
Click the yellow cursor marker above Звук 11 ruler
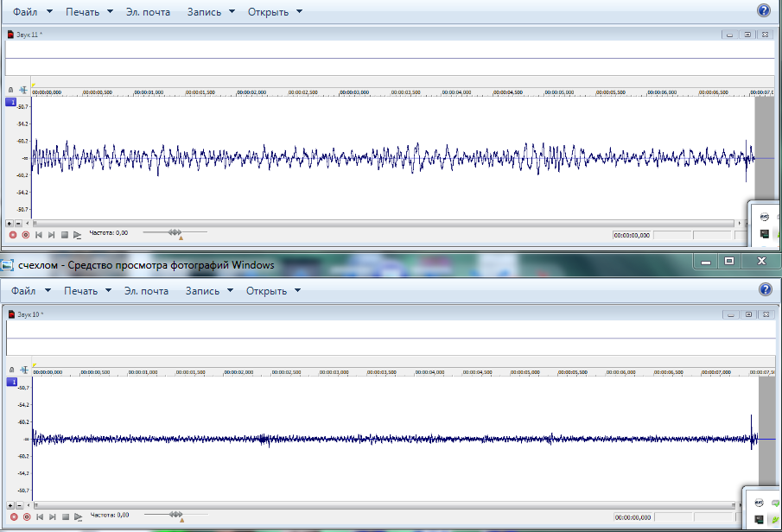[34, 85]
